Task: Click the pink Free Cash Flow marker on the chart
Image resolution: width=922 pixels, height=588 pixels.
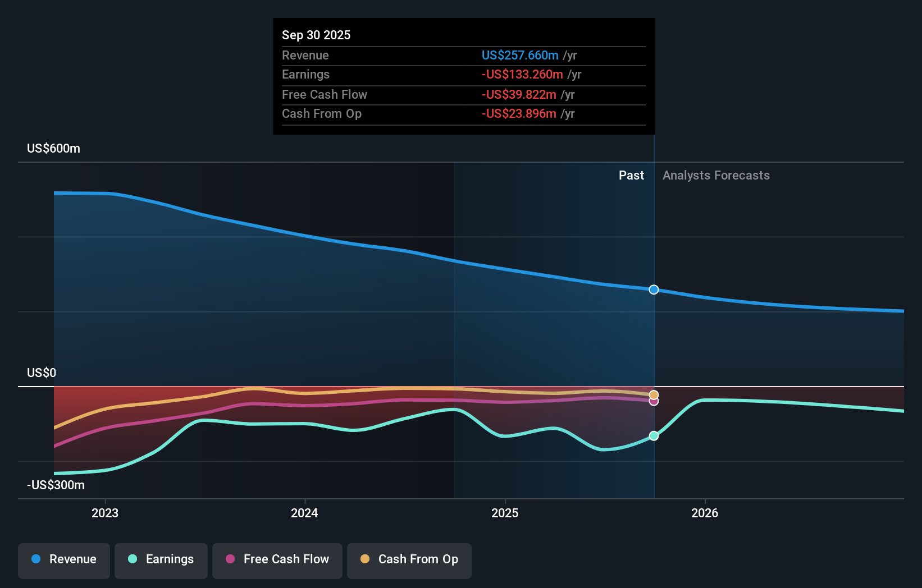Action: coord(653,402)
